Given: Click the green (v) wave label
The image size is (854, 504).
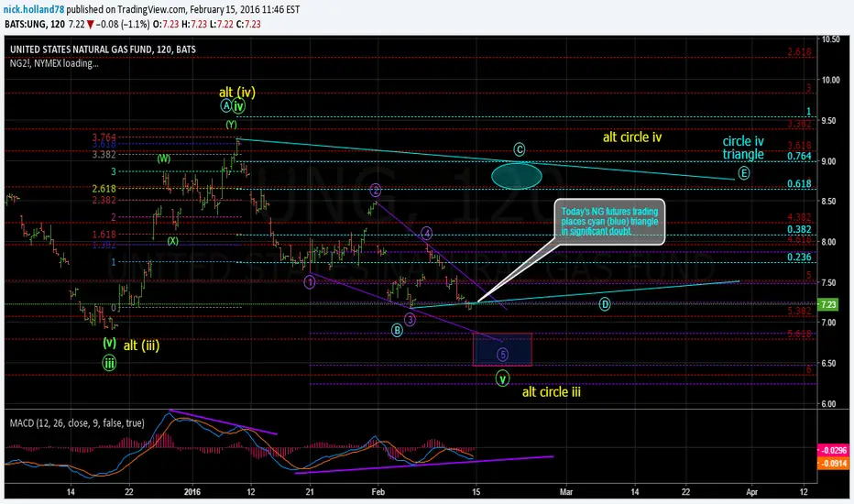Looking at the screenshot, I should tap(109, 343).
